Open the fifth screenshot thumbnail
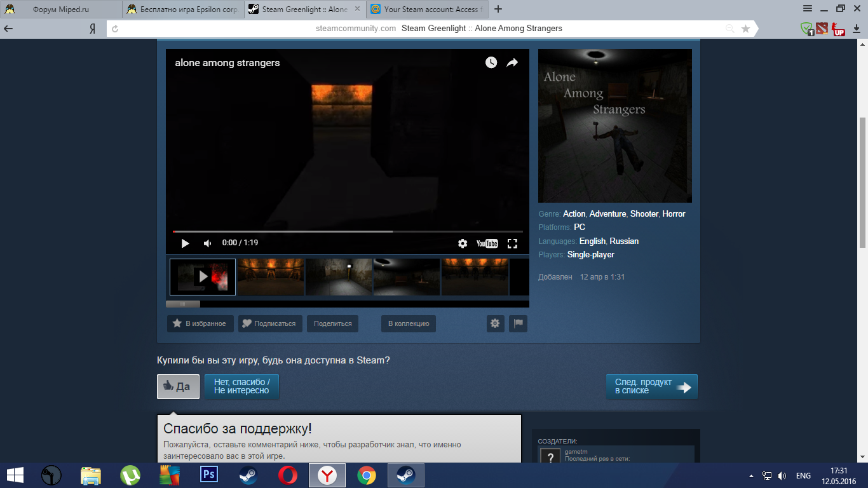This screenshot has width=868, height=488. [475, 277]
